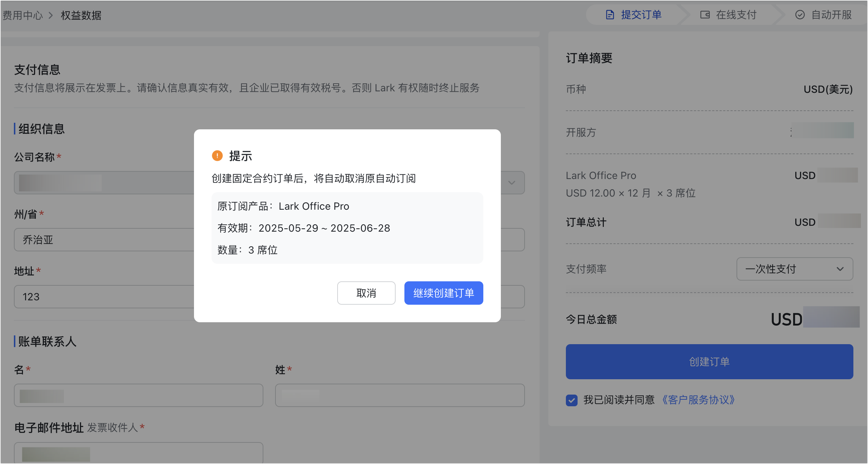Click the 提交订单 step document icon

[x=610, y=15]
